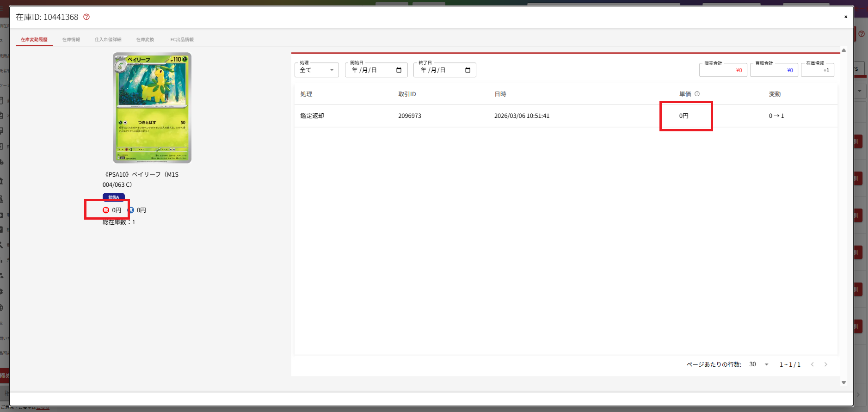
Task: Click the red 販 sell price icon
Action: (106, 210)
